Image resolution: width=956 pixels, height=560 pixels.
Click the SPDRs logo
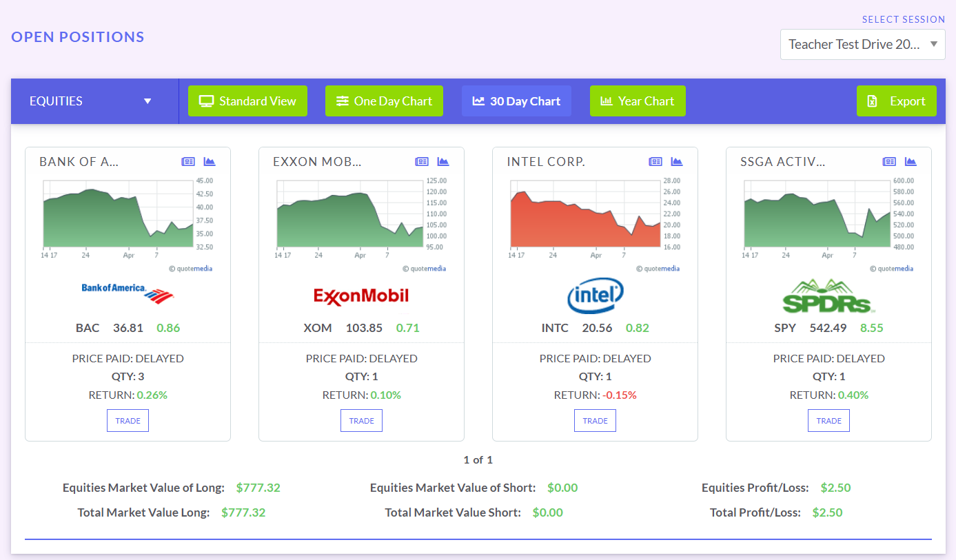(828, 296)
